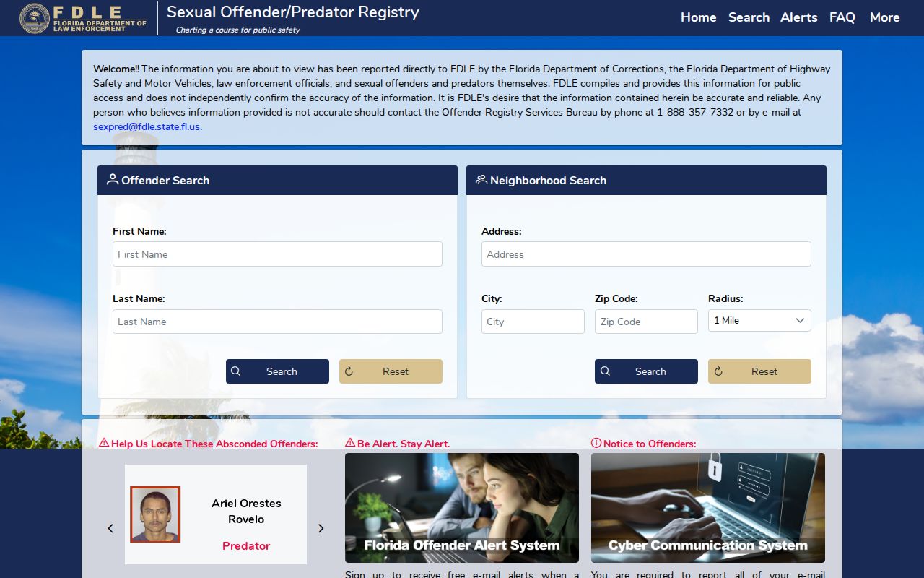Click the Be Alert. Stay Alert. heading
The width and height of the screenshot is (924, 578).
coord(404,444)
